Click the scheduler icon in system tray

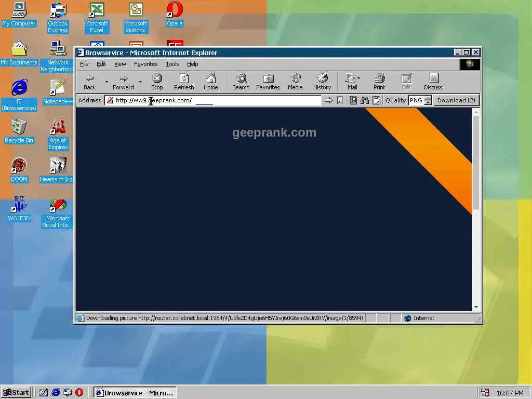(485, 393)
